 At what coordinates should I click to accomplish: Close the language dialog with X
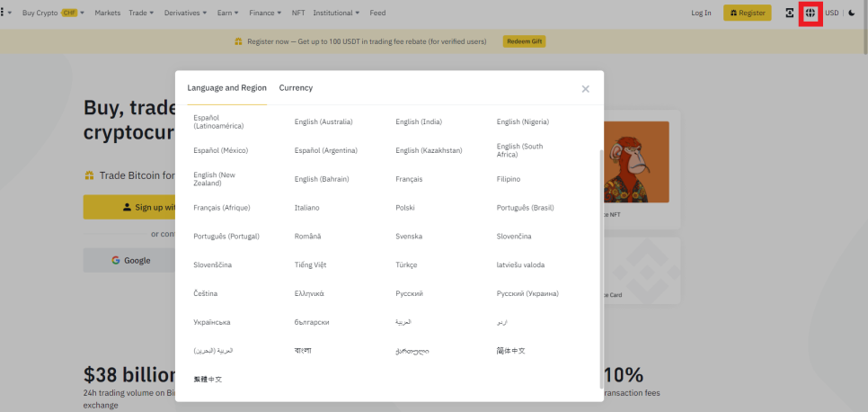tap(585, 89)
